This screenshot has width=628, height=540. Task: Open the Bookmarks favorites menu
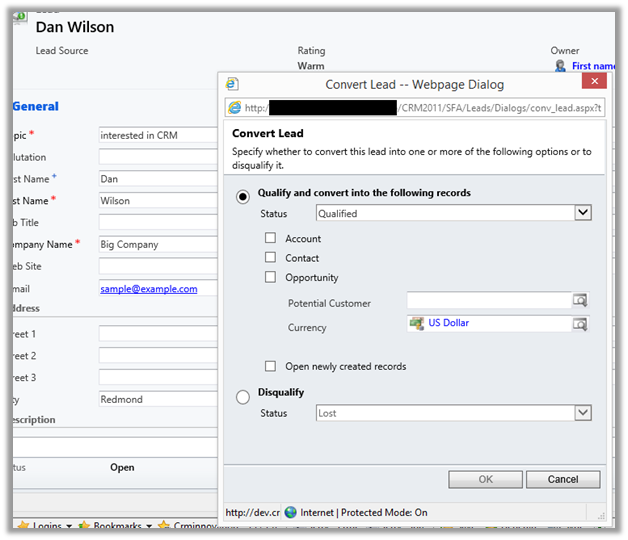(117, 526)
